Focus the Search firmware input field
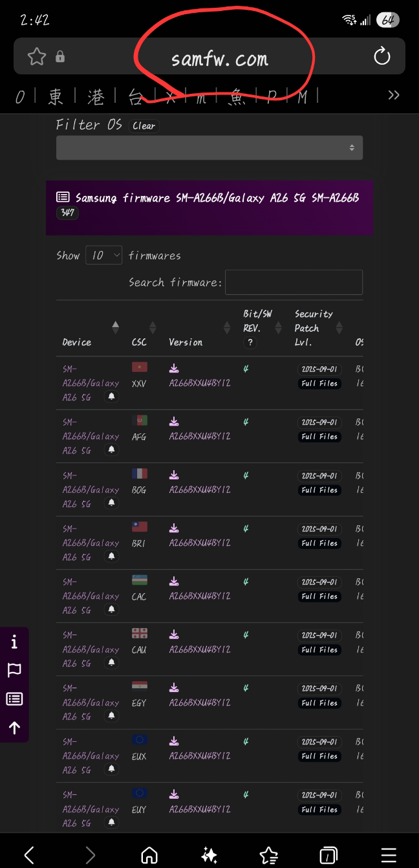This screenshot has width=419, height=868. click(x=294, y=283)
